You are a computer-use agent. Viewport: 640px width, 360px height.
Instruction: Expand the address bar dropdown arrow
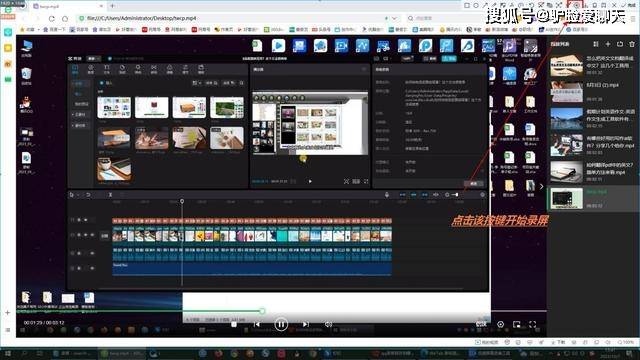394,18
